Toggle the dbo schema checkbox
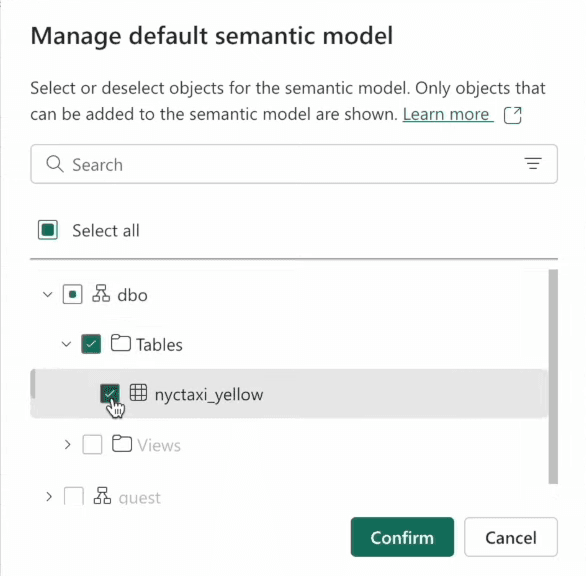 pyautogui.click(x=73, y=294)
